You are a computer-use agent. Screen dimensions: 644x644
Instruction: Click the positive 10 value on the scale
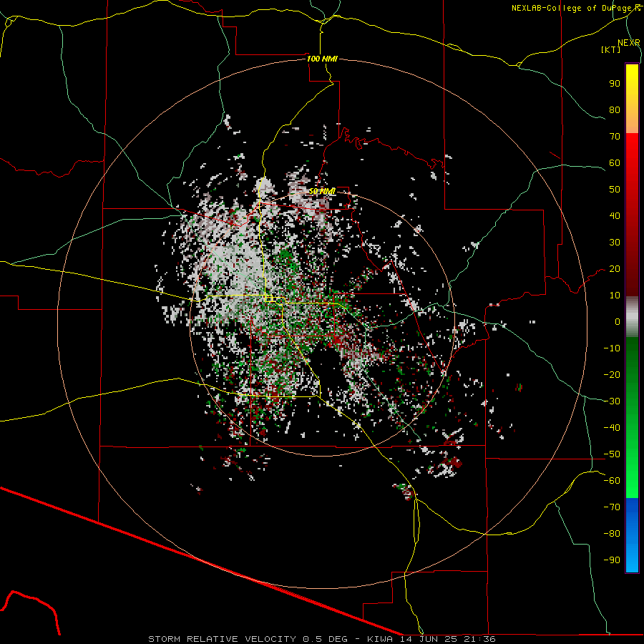615,296
